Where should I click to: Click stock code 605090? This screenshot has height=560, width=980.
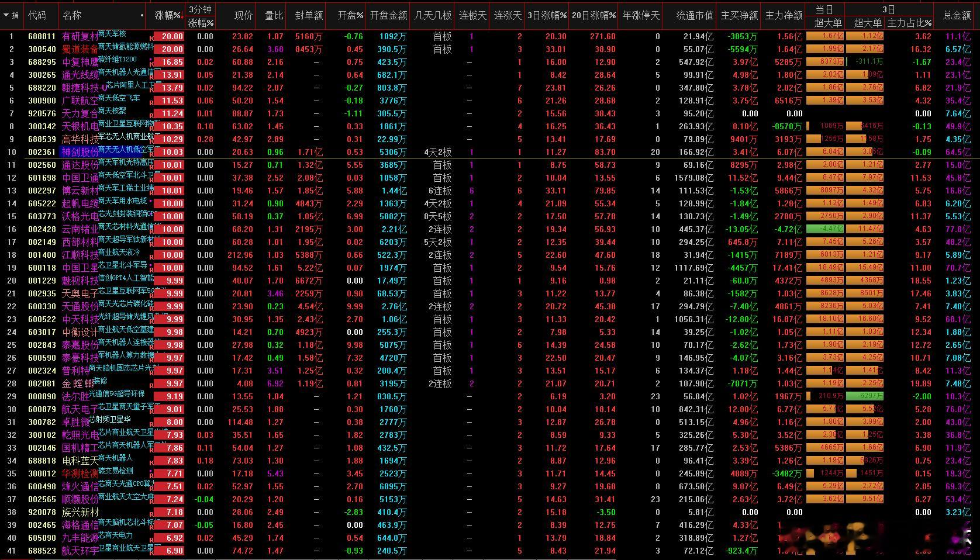point(42,538)
